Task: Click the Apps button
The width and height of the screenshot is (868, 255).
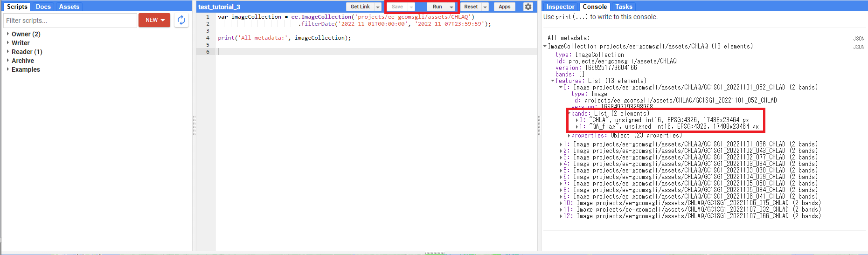Action: (504, 7)
